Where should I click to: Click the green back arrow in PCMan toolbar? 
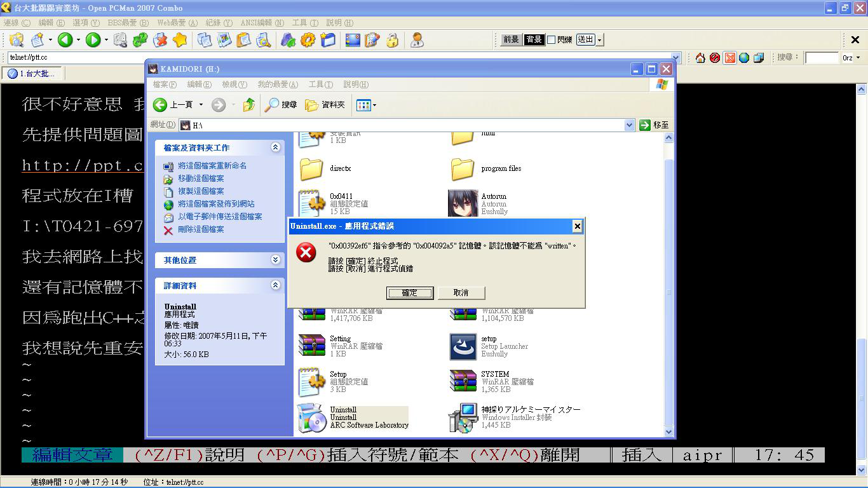tap(65, 40)
